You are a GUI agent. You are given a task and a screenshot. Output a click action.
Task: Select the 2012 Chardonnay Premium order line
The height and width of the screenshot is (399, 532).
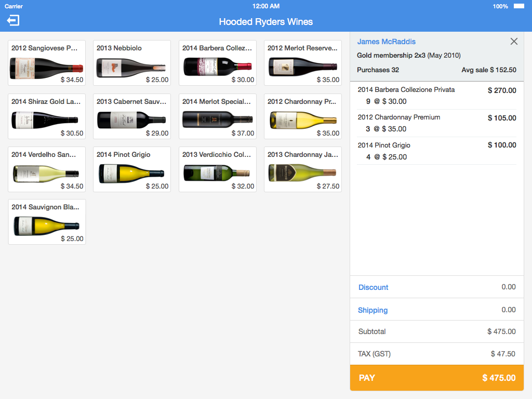[436, 123]
